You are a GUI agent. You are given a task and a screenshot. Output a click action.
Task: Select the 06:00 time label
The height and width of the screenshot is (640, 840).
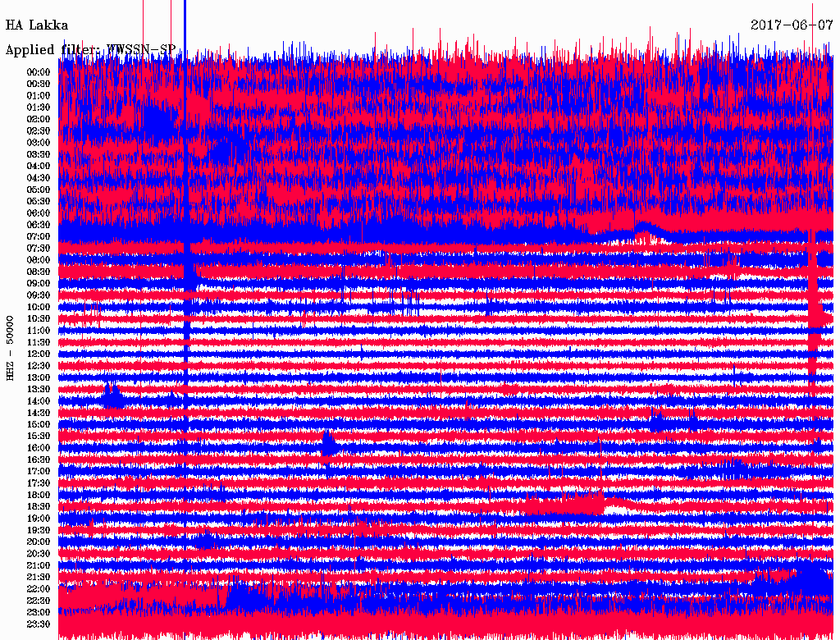tap(39, 213)
